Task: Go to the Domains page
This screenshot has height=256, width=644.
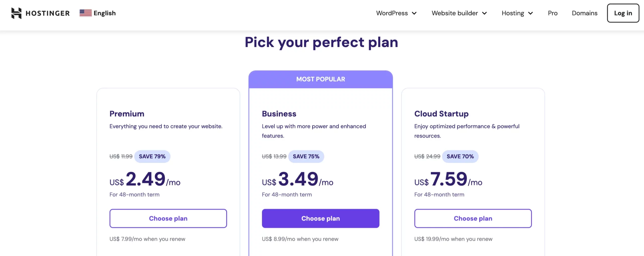Action: (x=584, y=13)
